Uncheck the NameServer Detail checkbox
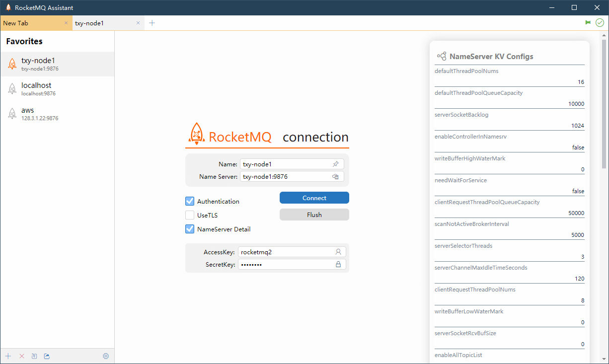 190,229
